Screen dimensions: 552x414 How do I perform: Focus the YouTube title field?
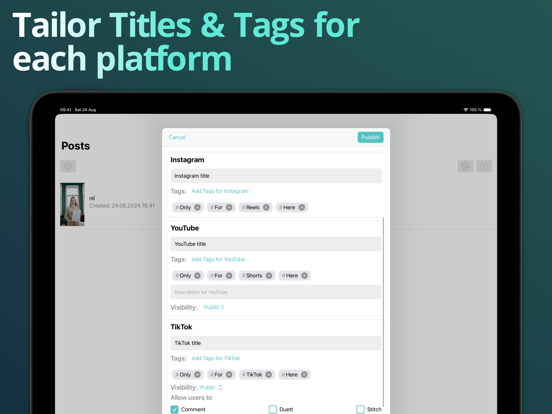click(x=276, y=244)
